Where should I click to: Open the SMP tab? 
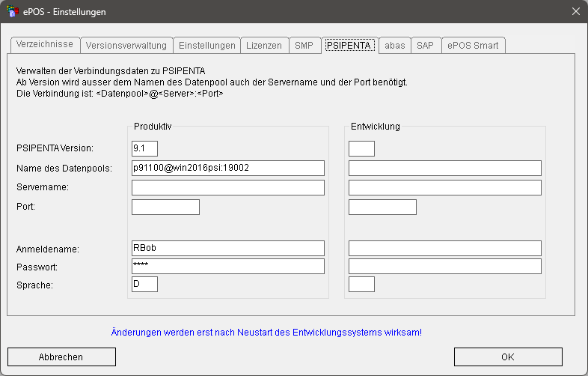pos(304,46)
